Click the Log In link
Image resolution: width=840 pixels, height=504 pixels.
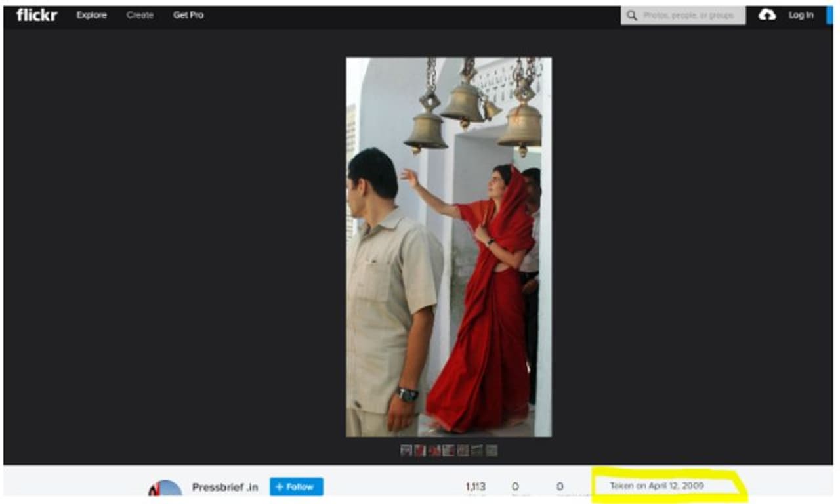pos(801,15)
